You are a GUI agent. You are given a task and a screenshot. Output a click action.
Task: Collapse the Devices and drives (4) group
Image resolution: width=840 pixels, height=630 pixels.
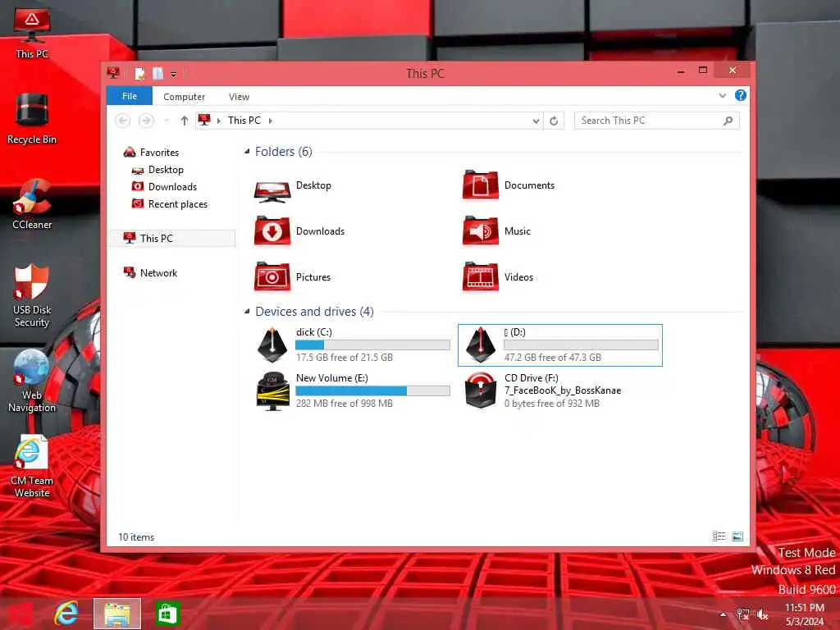247,311
